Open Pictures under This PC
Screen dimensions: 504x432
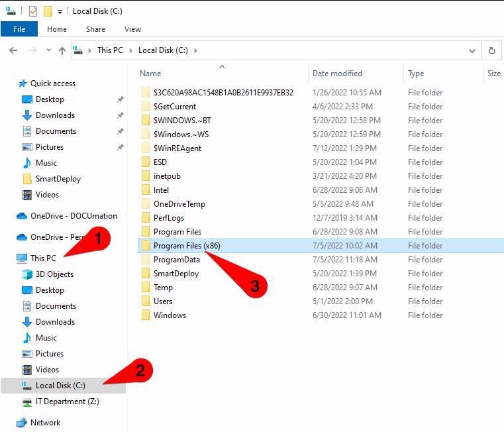(50, 354)
